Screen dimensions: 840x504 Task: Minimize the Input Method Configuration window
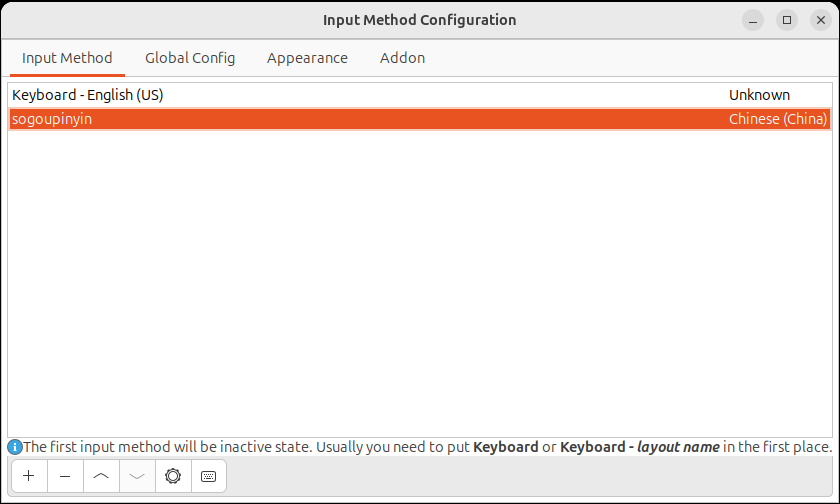coord(753,20)
